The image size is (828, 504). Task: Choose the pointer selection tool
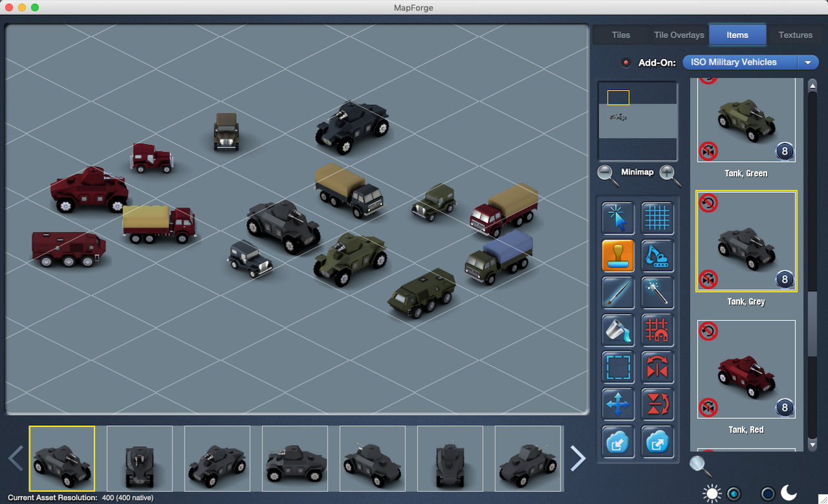click(618, 218)
